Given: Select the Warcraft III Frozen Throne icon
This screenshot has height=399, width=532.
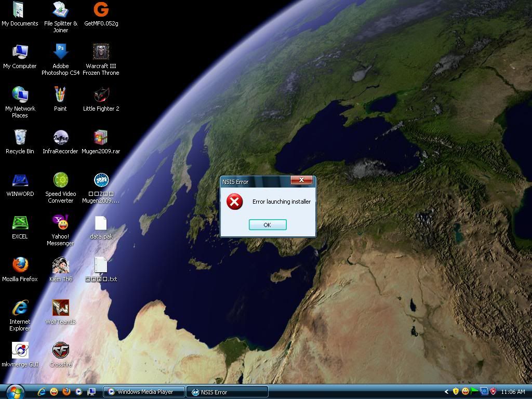Looking at the screenshot, I should [101, 59].
